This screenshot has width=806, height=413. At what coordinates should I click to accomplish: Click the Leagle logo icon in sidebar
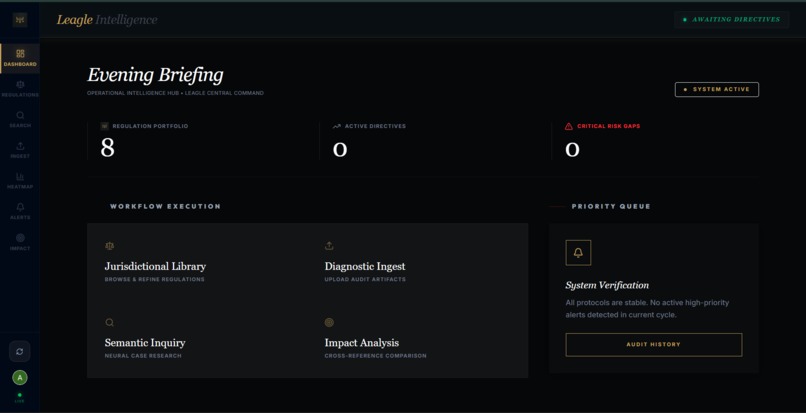pos(20,20)
